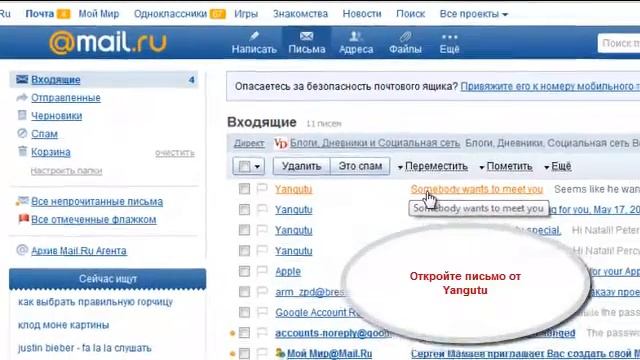The image size is (640, 360).
Task: Open Все отмеченные флажком
Action: [x=93, y=219]
